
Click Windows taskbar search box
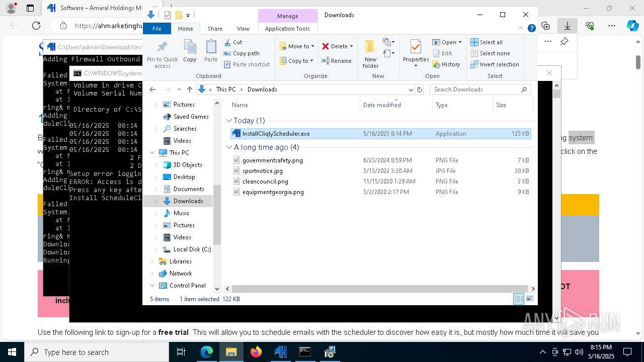97,352
